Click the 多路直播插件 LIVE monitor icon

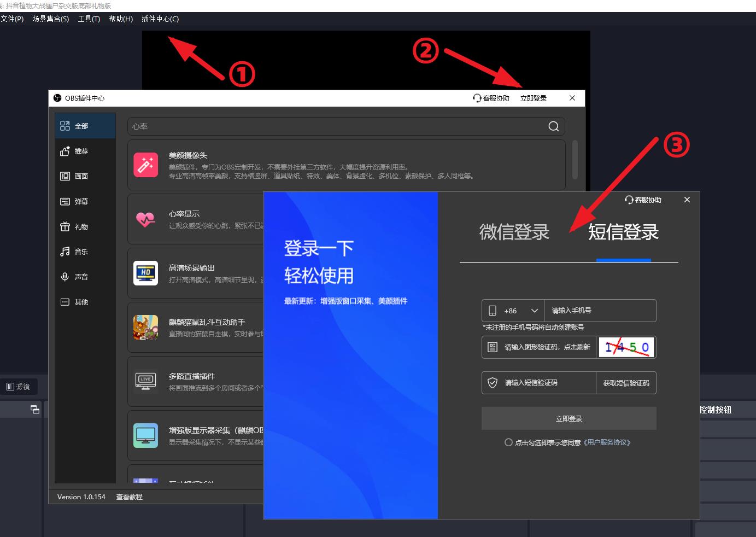[145, 381]
